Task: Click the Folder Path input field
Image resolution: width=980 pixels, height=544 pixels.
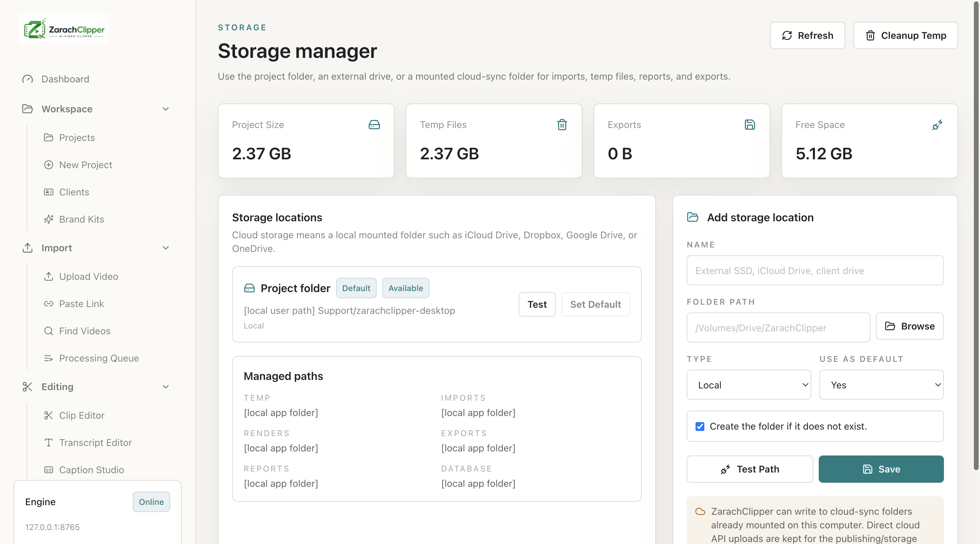Action: [x=778, y=328]
